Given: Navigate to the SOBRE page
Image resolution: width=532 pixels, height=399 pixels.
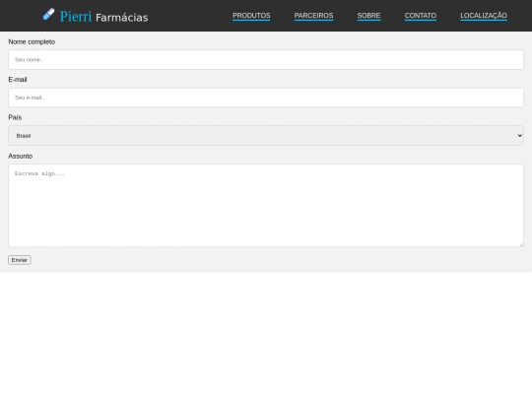Looking at the screenshot, I should click(368, 16).
